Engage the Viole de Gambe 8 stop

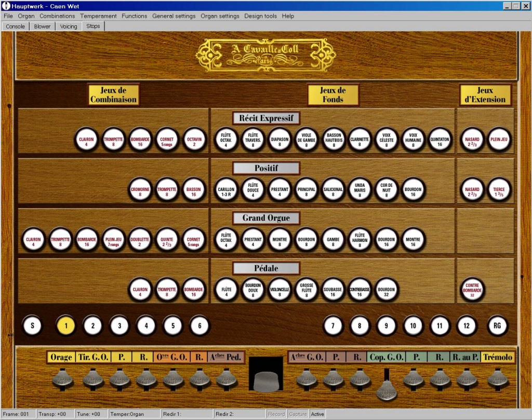pos(307,140)
